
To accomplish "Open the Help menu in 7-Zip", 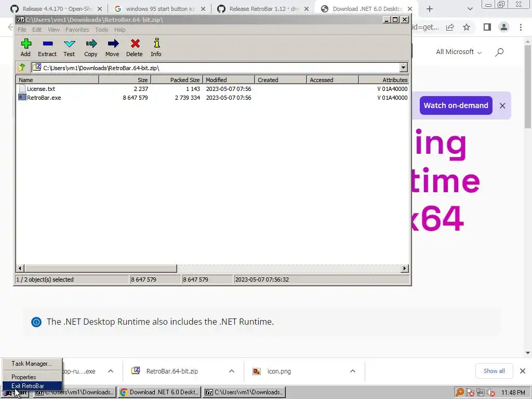I will (120, 30).
